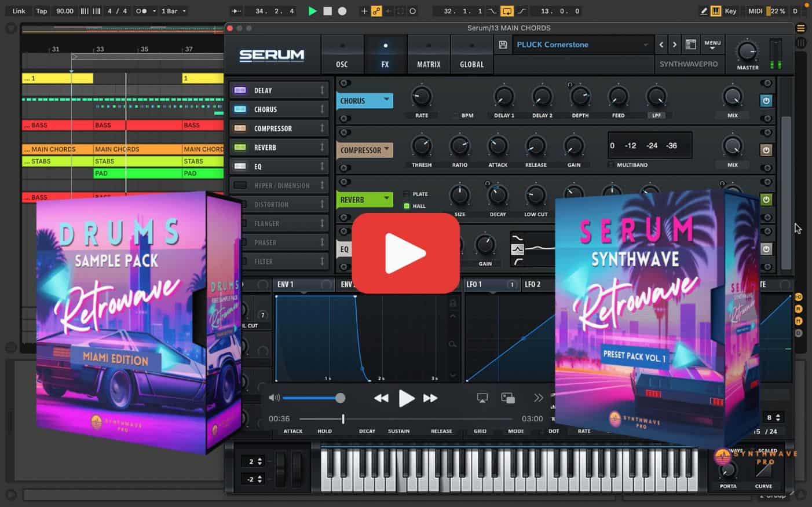
Task: Toggle the Ableton loop switch icon
Action: tap(507, 11)
